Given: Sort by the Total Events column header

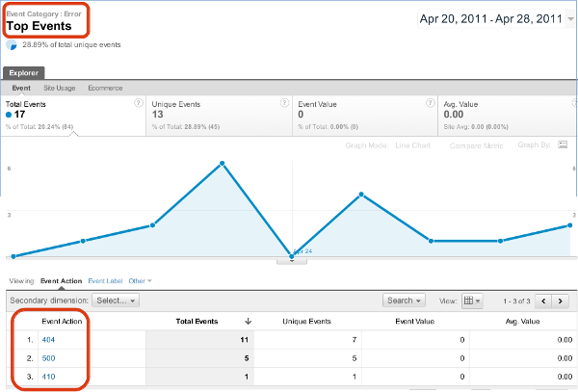Looking at the screenshot, I should pos(197,322).
